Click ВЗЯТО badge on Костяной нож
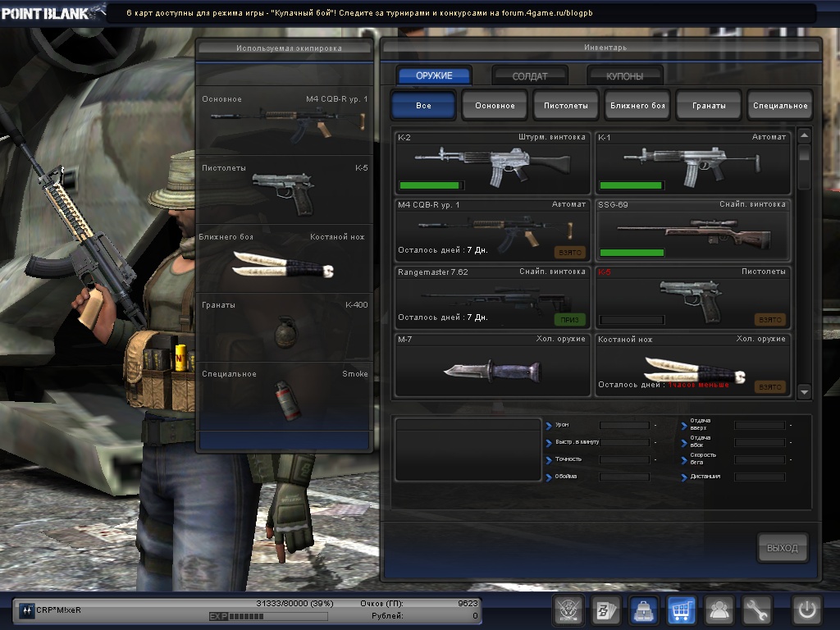Screen dimensions: 840x630 [769, 387]
